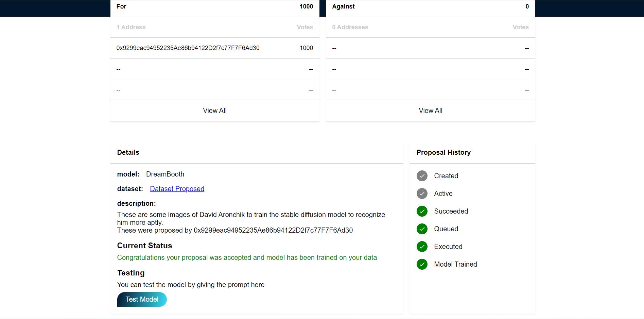Click the green Queued checkmark icon
Screen dimensions: 644x319
click(422, 229)
